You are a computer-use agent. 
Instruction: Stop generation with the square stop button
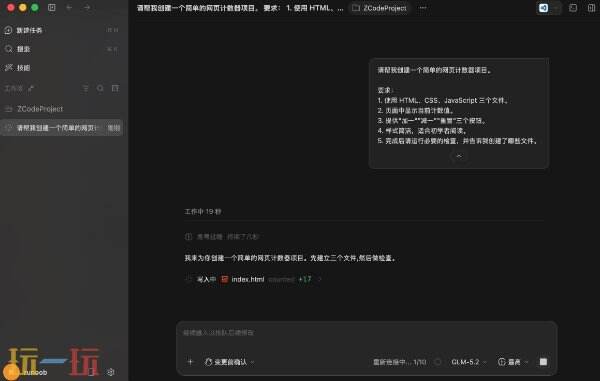[x=543, y=362]
